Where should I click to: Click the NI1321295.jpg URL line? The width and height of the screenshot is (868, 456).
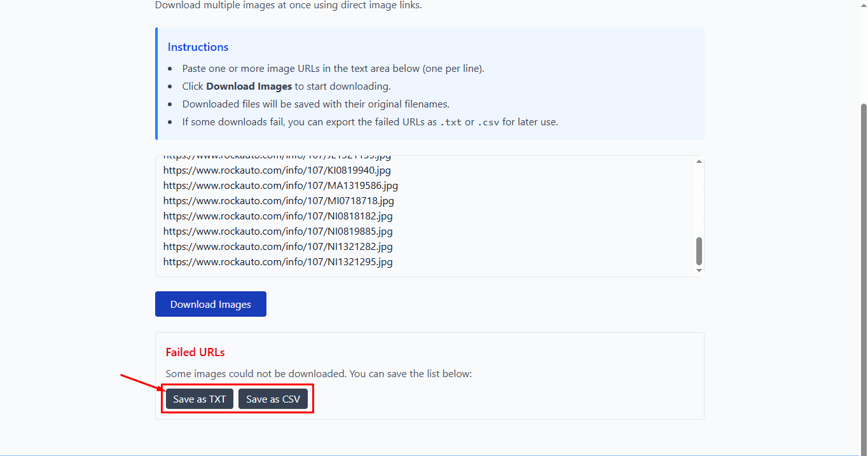(x=278, y=261)
